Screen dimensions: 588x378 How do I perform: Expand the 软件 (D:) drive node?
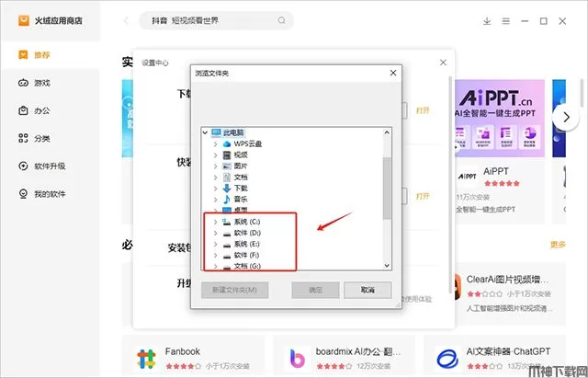(215, 233)
